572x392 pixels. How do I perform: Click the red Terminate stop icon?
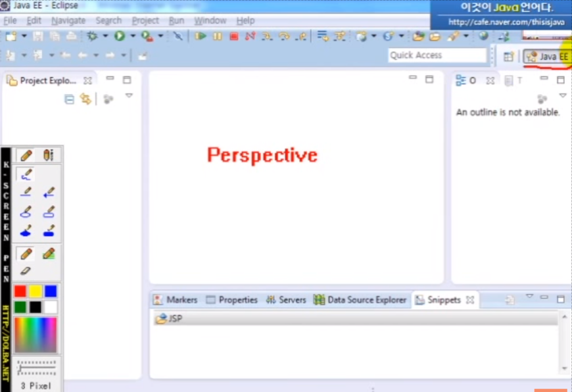(234, 36)
